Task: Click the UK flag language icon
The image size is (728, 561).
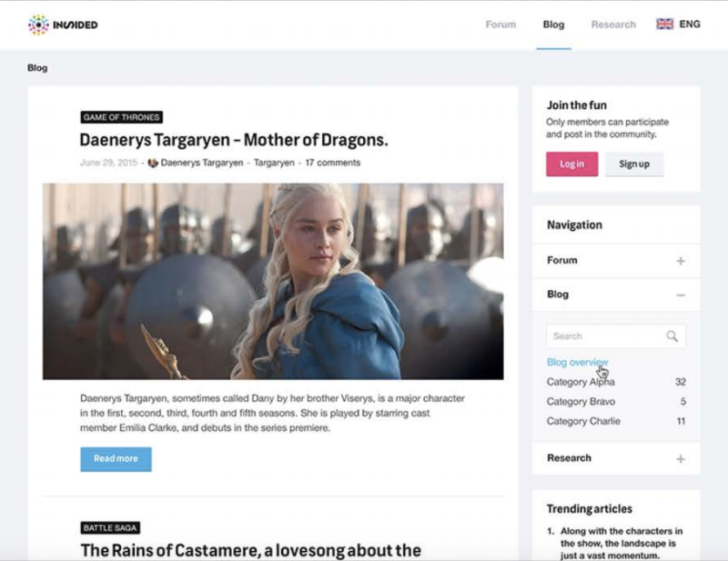Action: pos(664,25)
